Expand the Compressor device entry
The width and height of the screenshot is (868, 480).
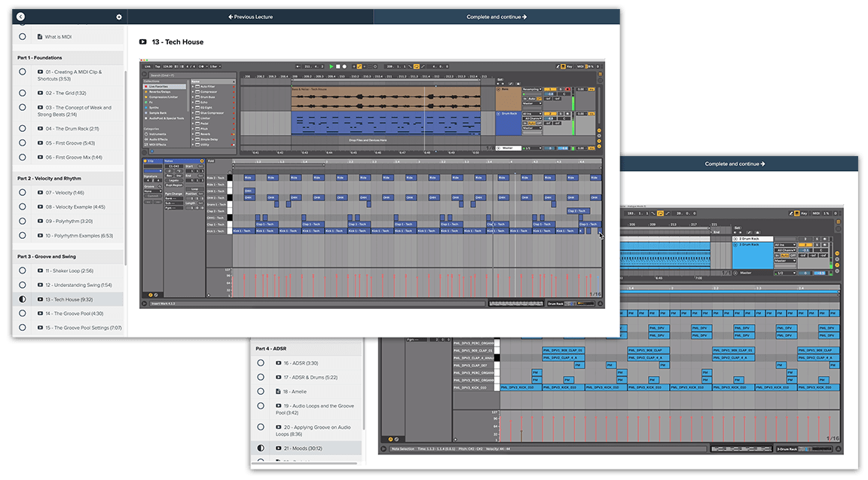pos(193,92)
